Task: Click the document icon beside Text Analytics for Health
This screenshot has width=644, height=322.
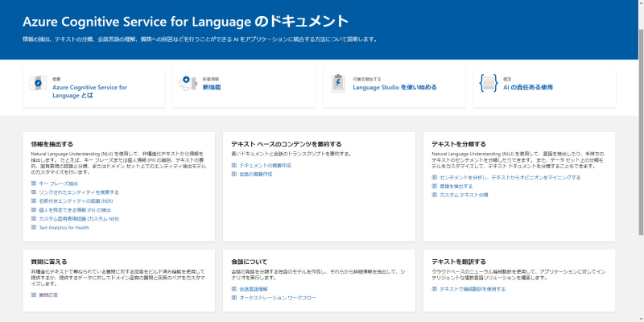Action: pyautogui.click(x=34, y=228)
